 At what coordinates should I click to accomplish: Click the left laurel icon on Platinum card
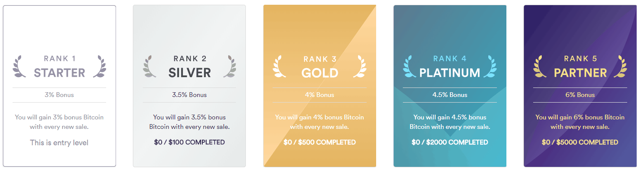click(410, 67)
